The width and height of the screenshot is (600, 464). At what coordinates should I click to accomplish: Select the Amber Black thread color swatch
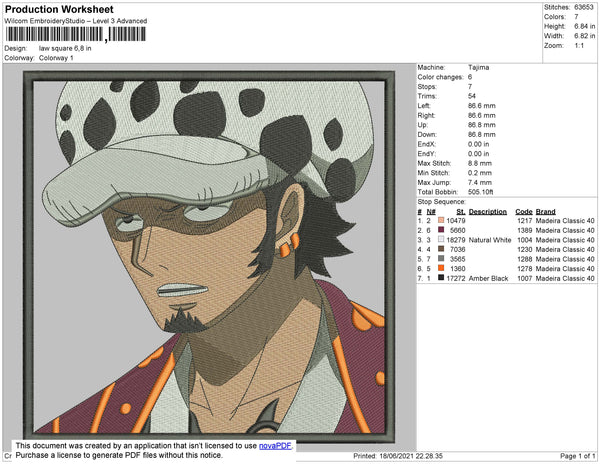(441, 278)
